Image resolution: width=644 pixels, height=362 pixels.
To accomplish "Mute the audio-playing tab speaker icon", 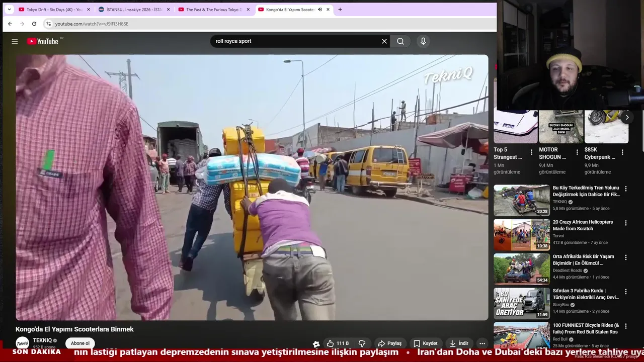I will 319,10.
